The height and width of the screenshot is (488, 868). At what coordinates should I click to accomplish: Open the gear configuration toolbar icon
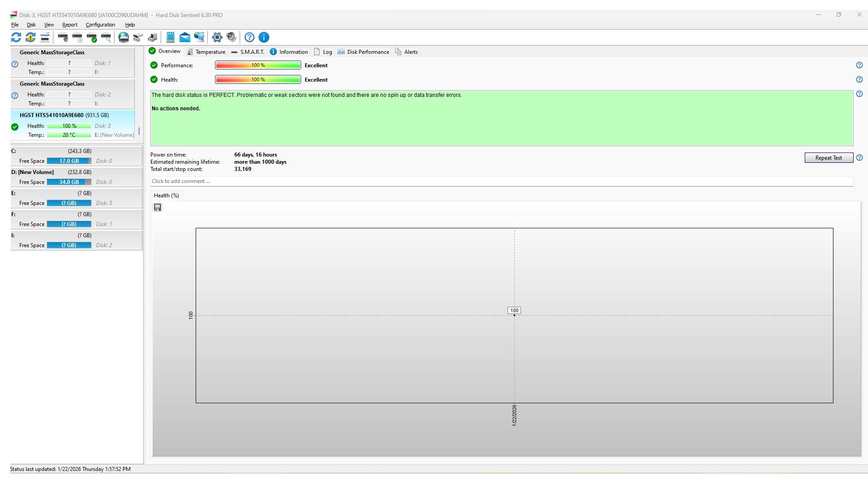click(x=217, y=37)
